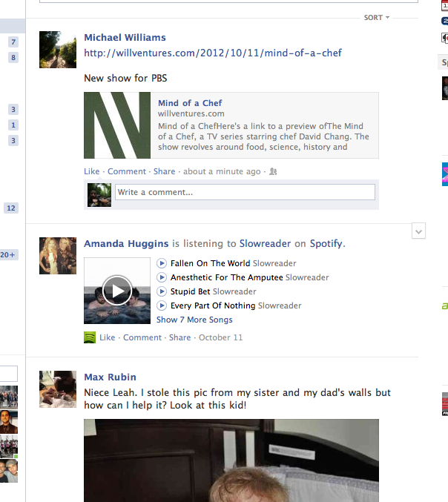This screenshot has height=502, width=448.
Task: Click the friends audience privacy icon
Action: click(273, 171)
